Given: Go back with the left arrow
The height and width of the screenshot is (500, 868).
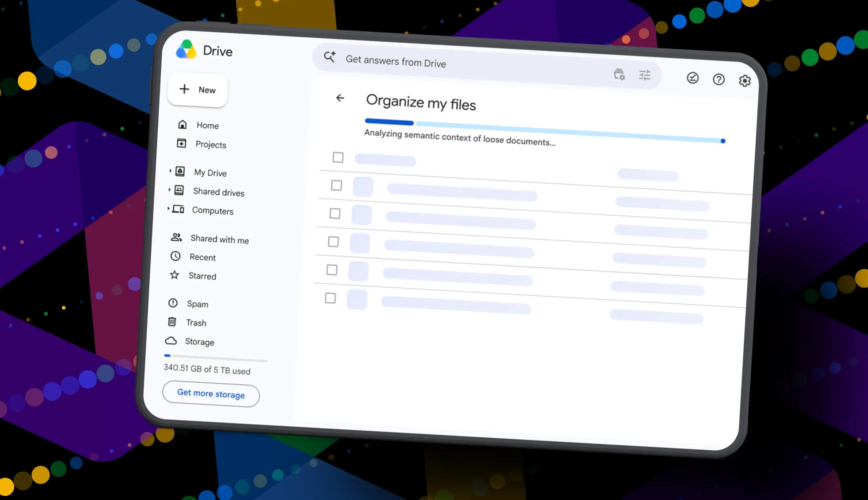Looking at the screenshot, I should (340, 98).
